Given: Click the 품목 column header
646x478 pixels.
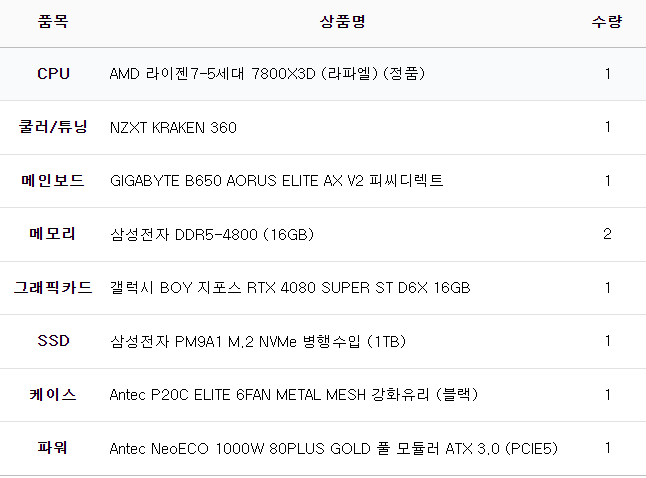Looking at the screenshot, I should pos(53,21).
